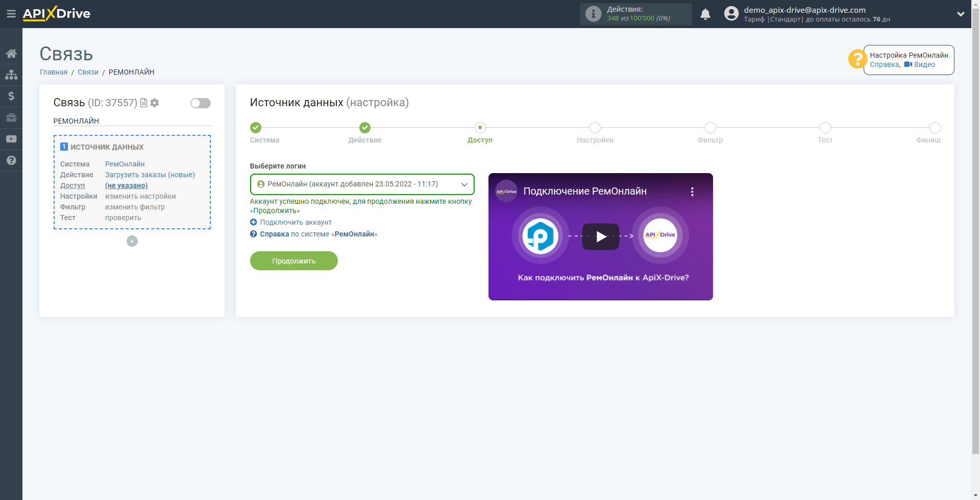The height and width of the screenshot is (500, 980).
Task: Click the yellow question help icon
Action: (857, 59)
